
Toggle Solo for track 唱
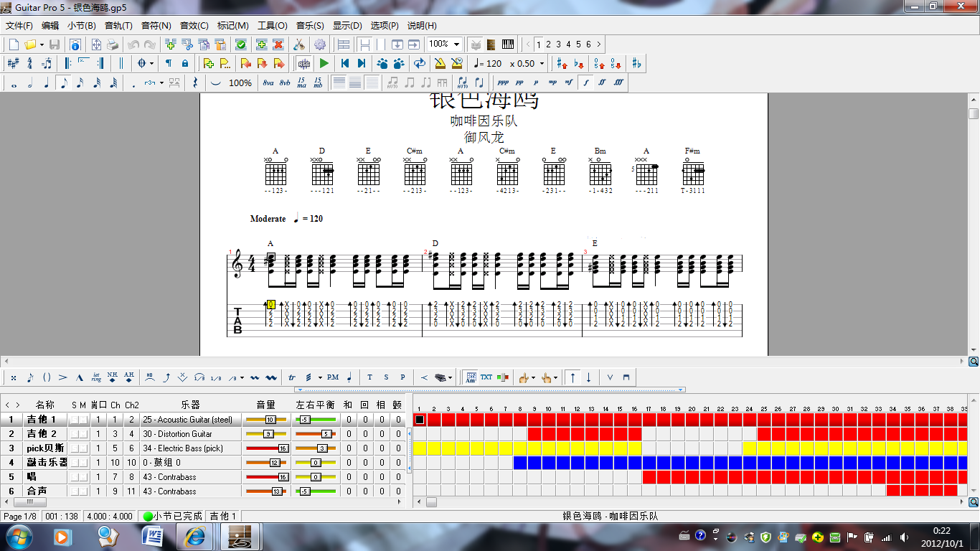[74, 477]
